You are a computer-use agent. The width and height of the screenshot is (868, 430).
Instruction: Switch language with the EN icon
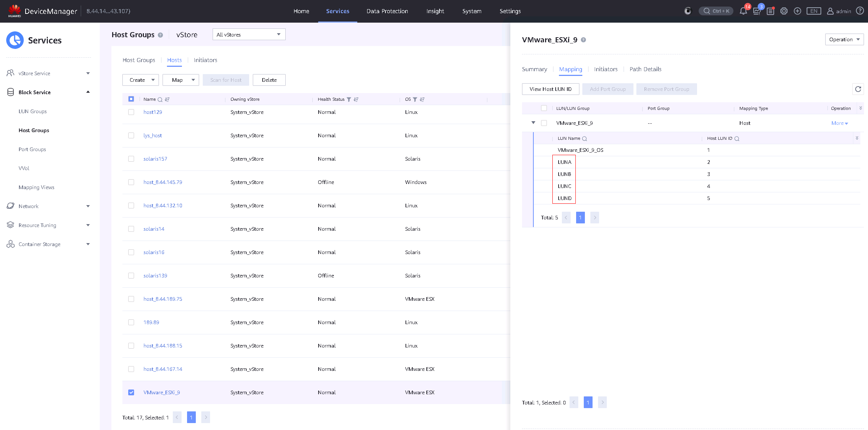(x=814, y=11)
